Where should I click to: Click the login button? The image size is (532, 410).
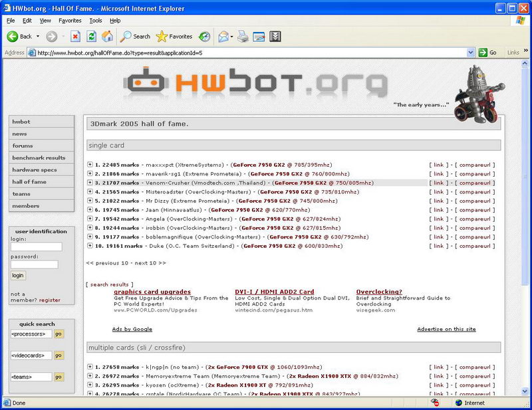tap(18, 275)
